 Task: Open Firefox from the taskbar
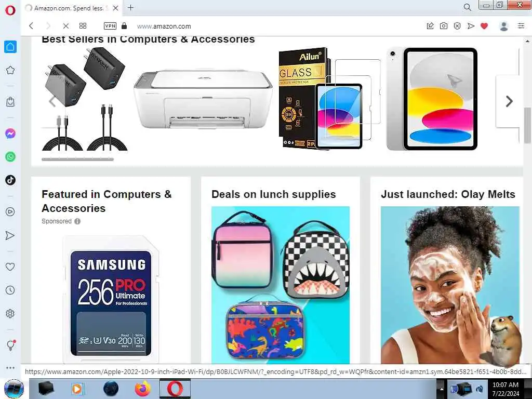pyautogui.click(x=142, y=389)
